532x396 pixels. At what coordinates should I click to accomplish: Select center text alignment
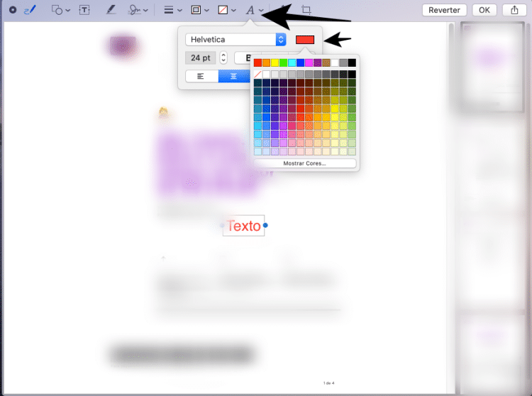coord(233,76)
